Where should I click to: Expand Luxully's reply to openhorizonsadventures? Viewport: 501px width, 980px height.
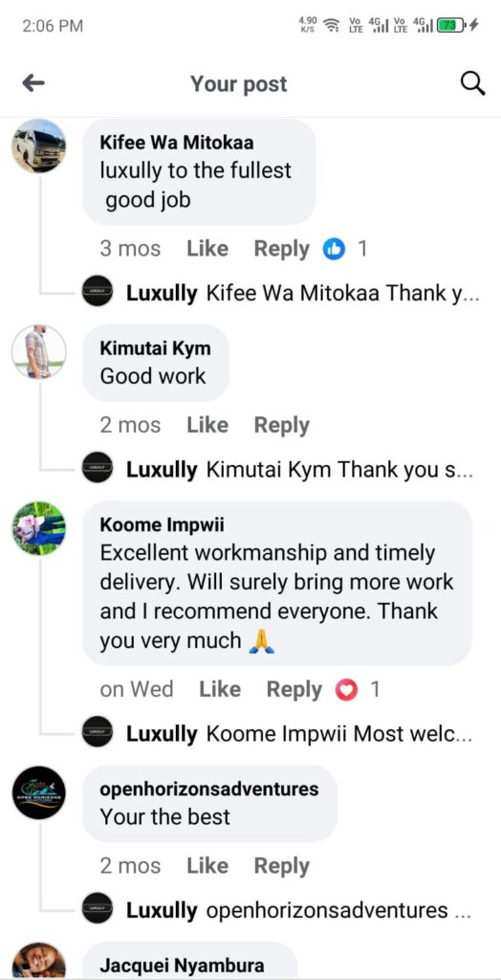(298, 911)
